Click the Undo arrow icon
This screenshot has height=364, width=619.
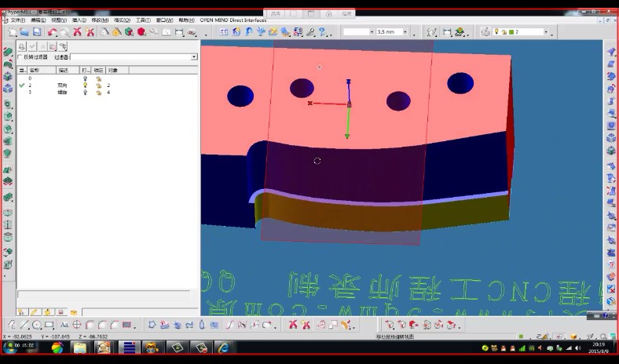coord(52,32)
